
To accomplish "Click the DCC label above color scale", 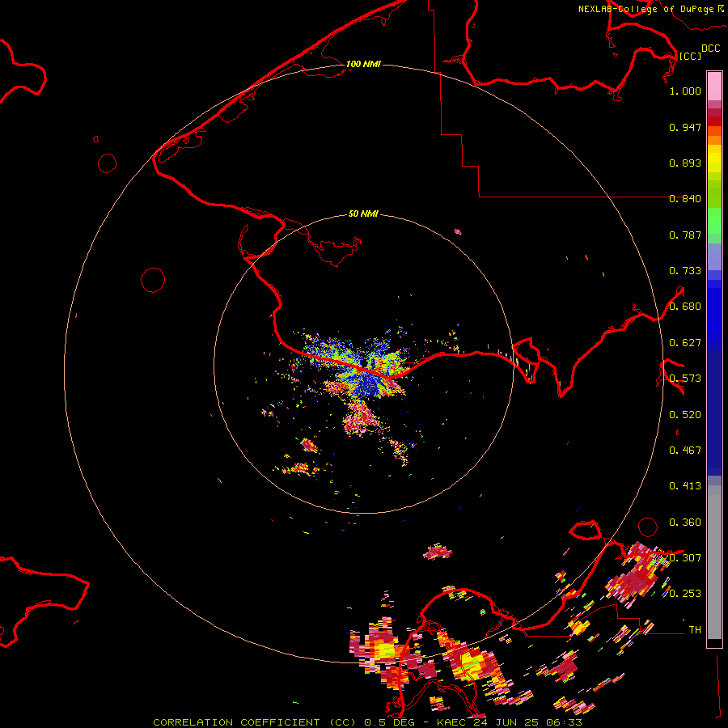I will click(x=711, y=49).
